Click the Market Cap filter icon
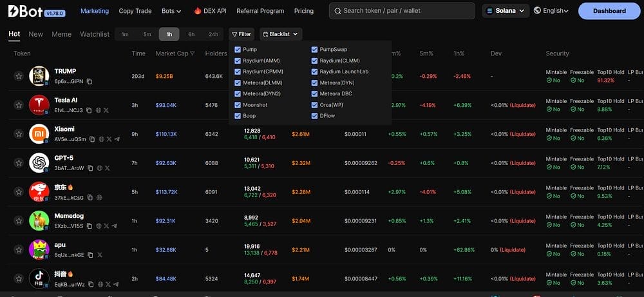 click(x=193, y=53)
